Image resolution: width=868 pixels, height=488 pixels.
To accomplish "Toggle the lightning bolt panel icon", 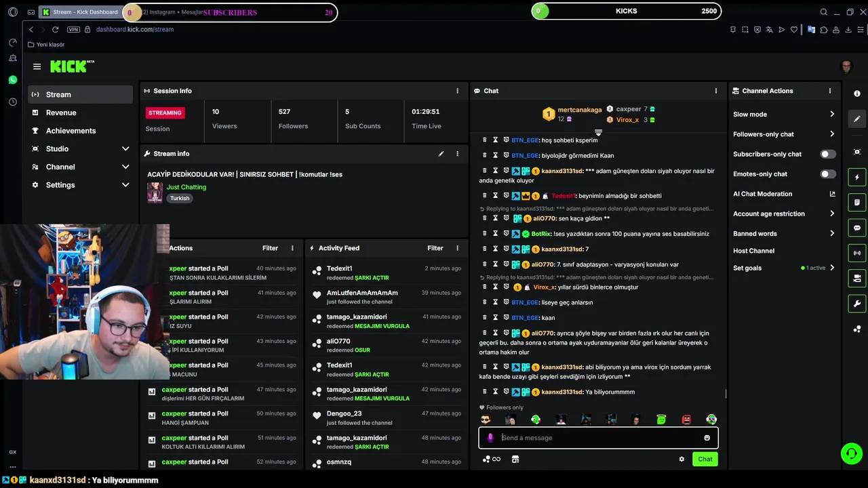I will pos(857,178).
